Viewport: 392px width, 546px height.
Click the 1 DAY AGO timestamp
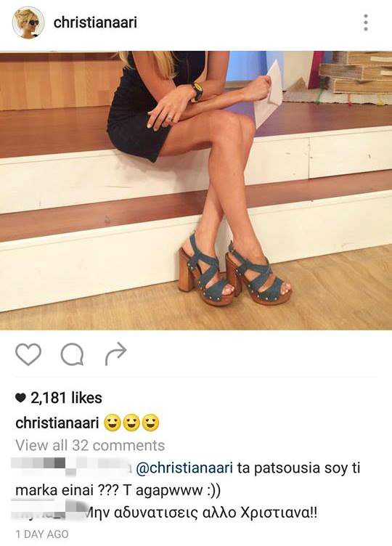pos(42,534)
